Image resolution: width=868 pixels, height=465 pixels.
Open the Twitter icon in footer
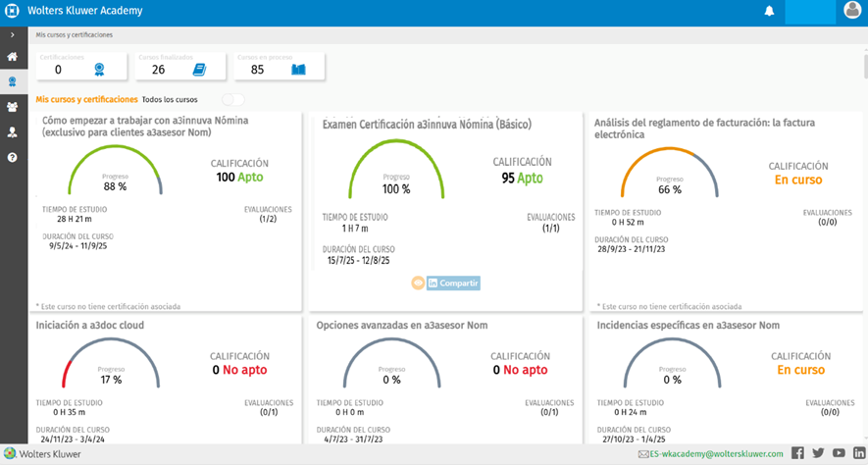pos(818,453)
